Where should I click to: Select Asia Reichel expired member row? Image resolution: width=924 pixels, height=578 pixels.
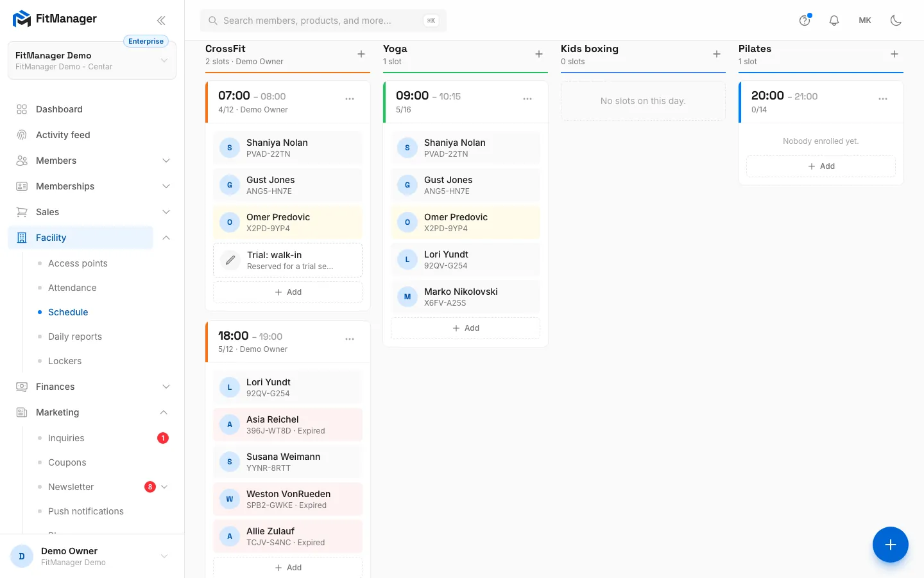pos(287,425)
